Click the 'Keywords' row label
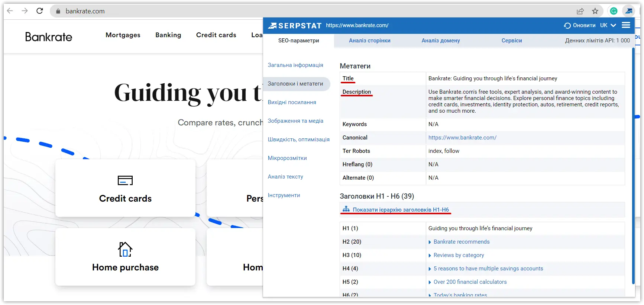The width and height of the screenshot is (644, 305). pos(355,124)
